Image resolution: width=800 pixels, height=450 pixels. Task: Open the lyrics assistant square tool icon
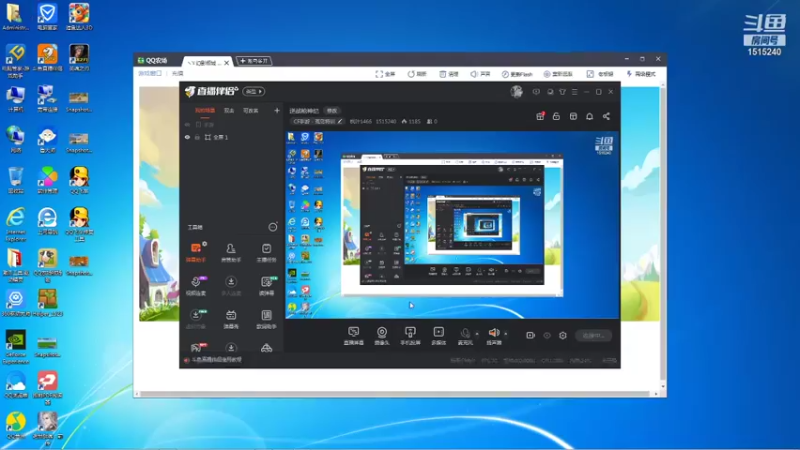click(x=266, y=318)
